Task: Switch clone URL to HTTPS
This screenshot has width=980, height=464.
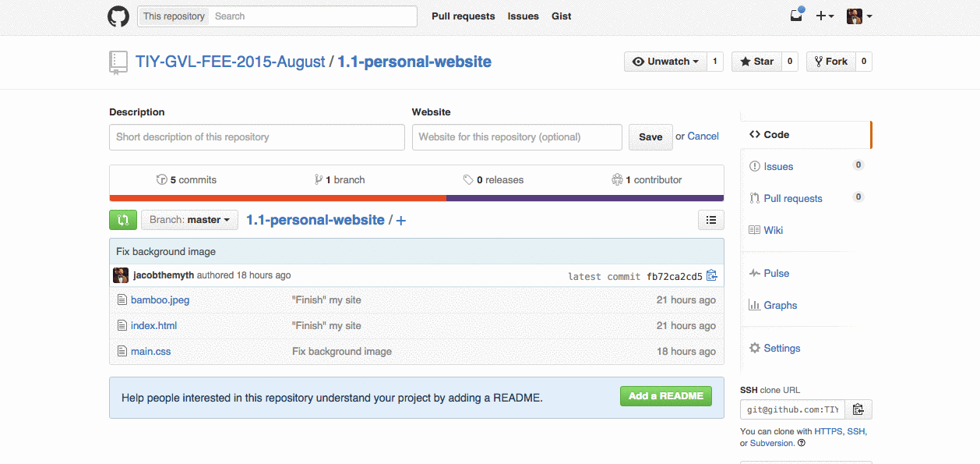Action: (828, 431)
